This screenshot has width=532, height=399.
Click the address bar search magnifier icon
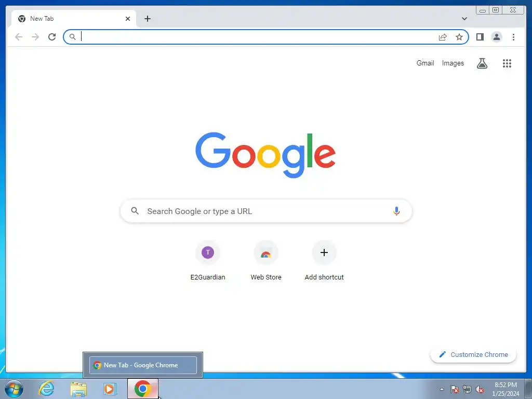(x=73, y=37)
